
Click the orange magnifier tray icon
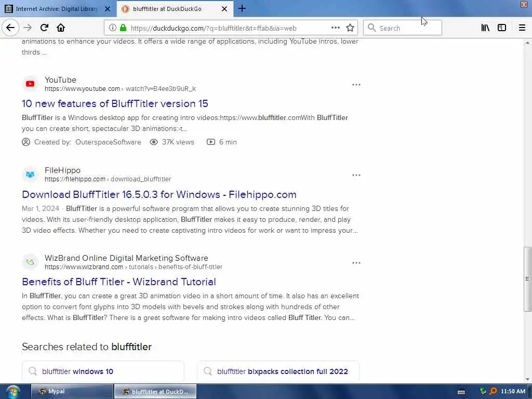[x=493, y=391]
